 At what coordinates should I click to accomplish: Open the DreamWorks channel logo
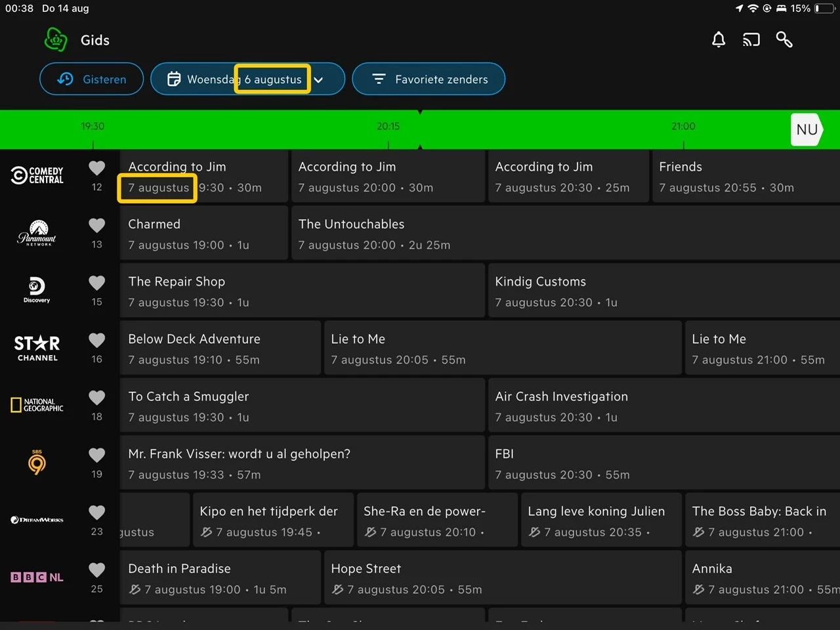(x=37, y=520)
